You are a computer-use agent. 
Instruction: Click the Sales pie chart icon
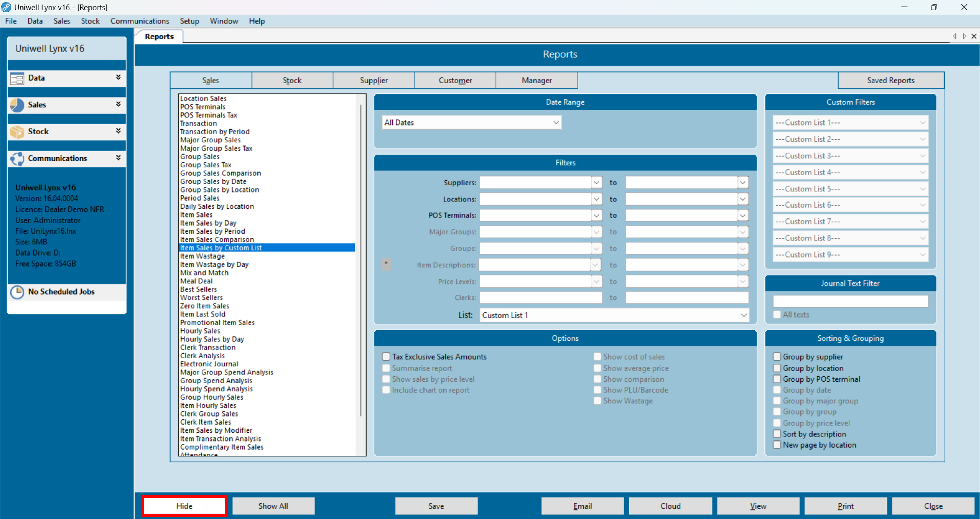17,105
